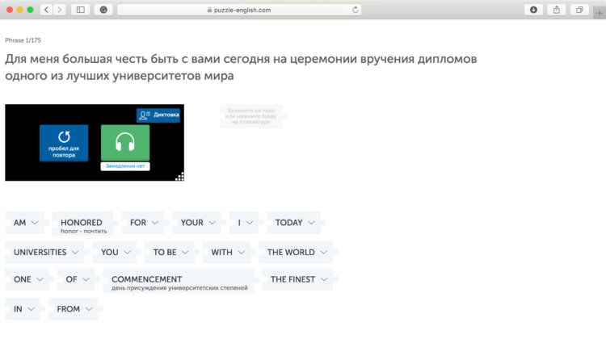Expand the chevron on THE FINEST piece

coord(324,279)
